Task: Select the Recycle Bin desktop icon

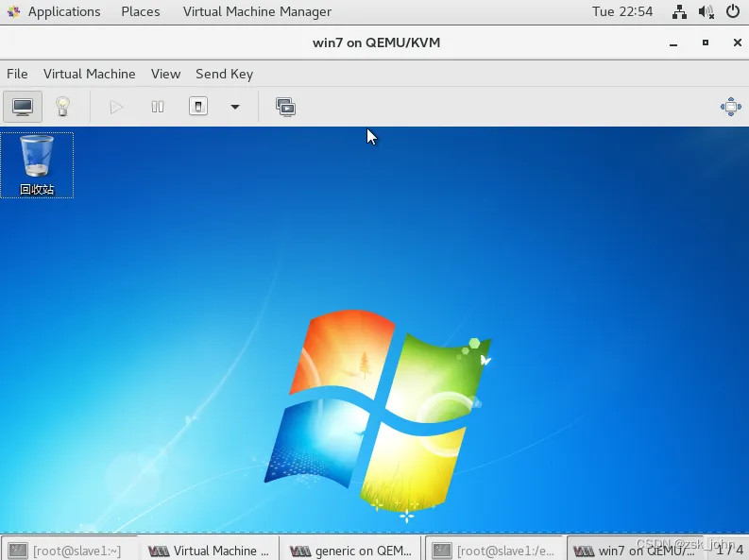Action: click(37, 164)
